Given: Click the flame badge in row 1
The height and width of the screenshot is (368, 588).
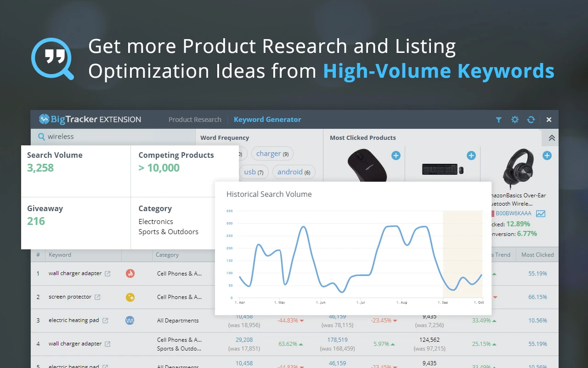Looking at the screenshot, I should click(130, 274).
